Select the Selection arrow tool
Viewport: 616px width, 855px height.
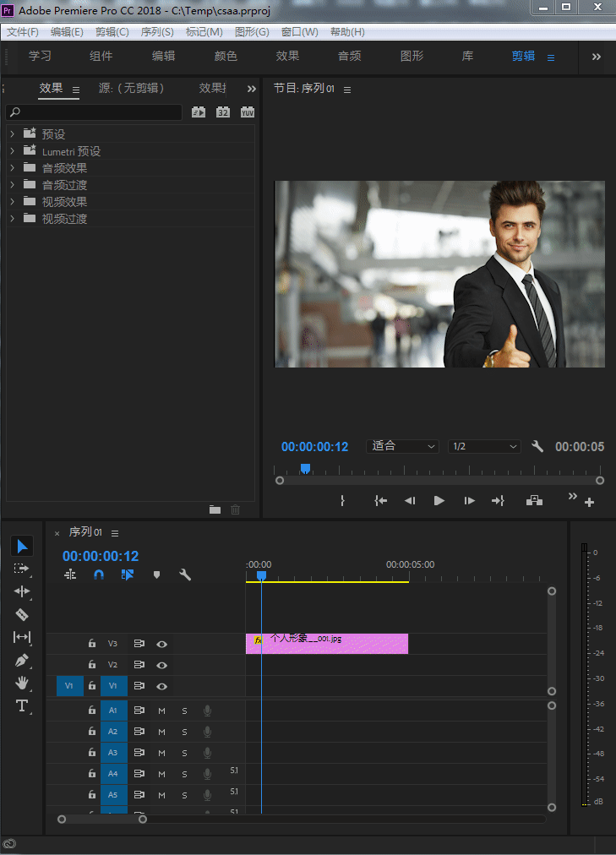tap(22, 546)
